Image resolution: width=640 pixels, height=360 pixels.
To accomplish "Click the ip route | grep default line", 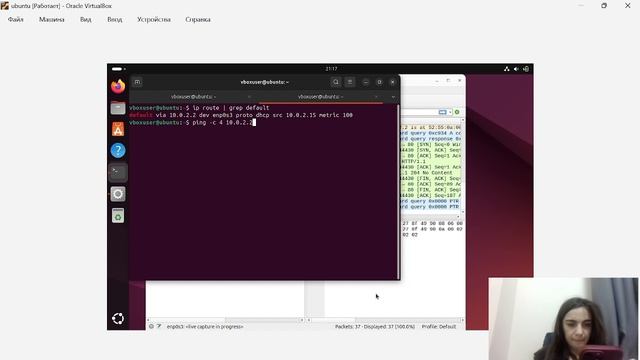I will coord(199,108).
